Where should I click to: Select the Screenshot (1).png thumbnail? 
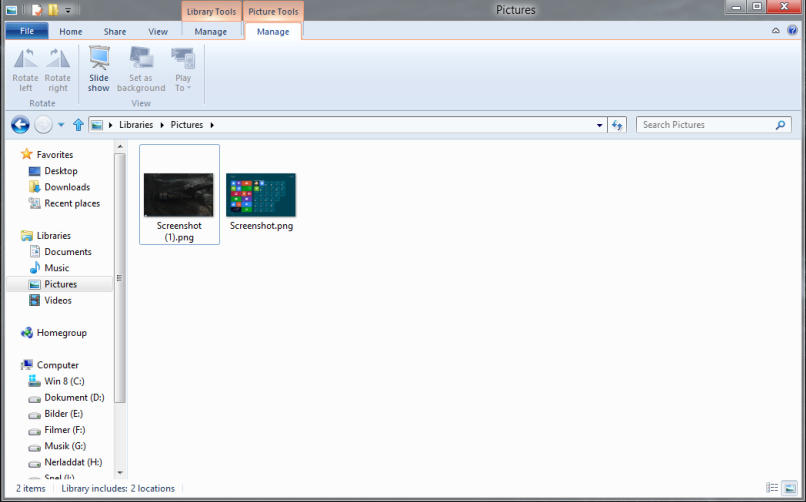point(179,195)
